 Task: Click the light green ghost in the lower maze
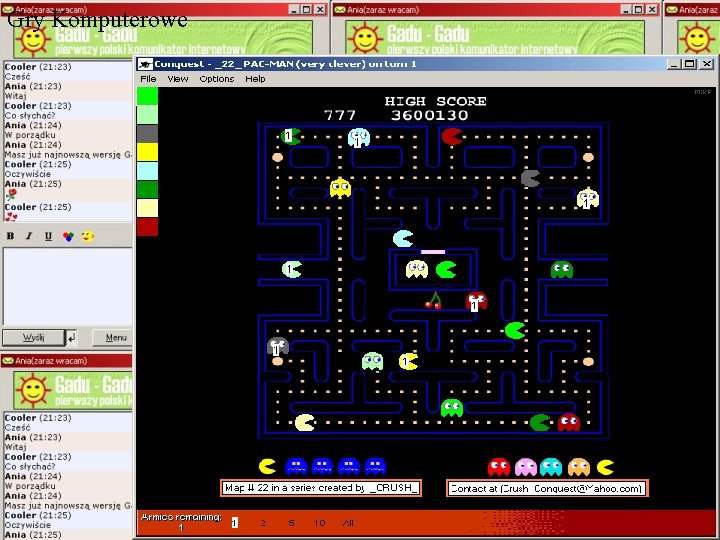372,361
